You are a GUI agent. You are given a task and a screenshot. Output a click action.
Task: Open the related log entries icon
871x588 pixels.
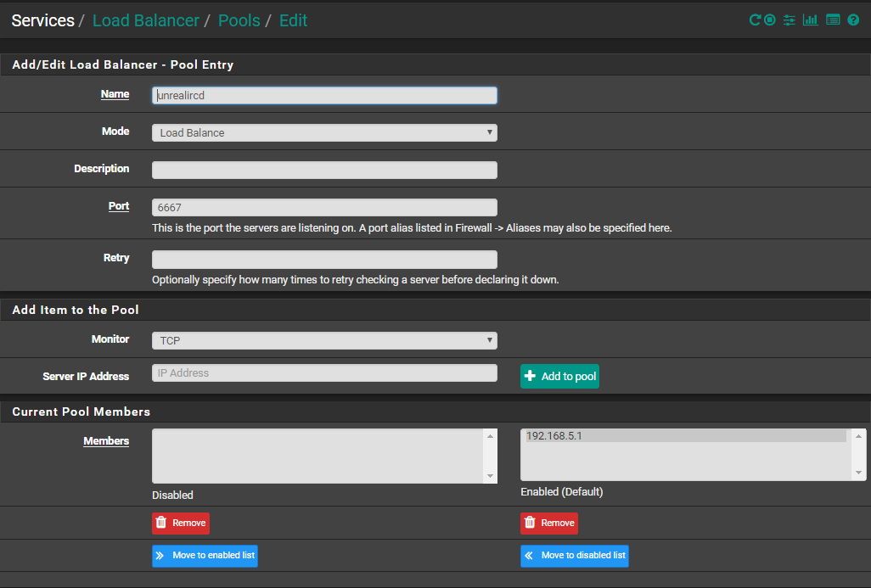(833, 20)
